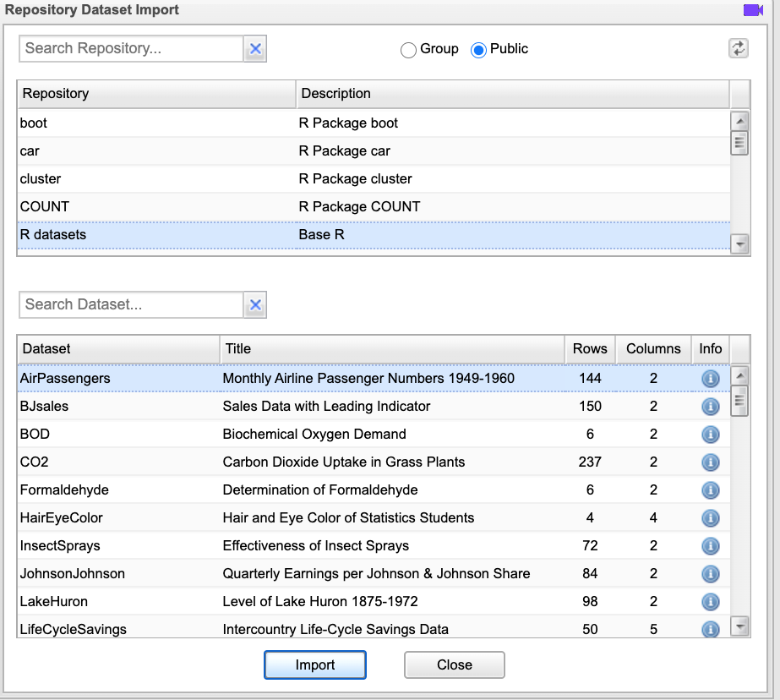780x700 pixels.
Task: Click the Import button
Action: (315, 664)
